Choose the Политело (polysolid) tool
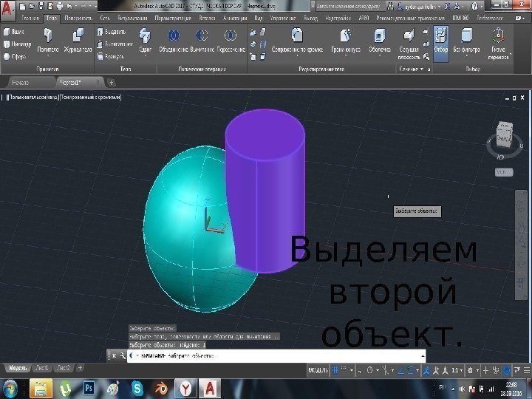 click(48, 41)
